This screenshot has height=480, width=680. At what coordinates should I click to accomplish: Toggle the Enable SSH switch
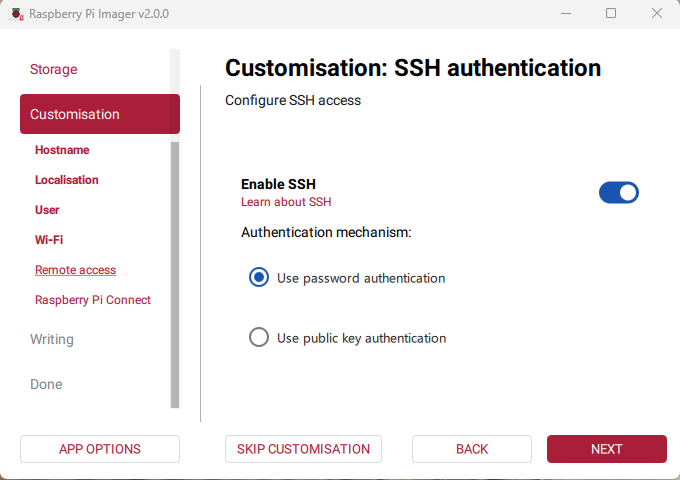click(x=618, y=192)
